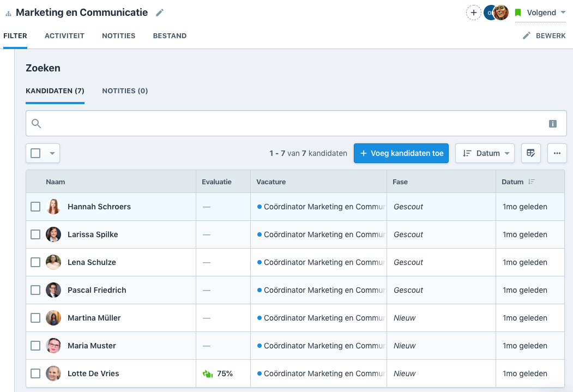Open the three-dots more options menu
The image size is (573, 392).
tap(557, 153)
